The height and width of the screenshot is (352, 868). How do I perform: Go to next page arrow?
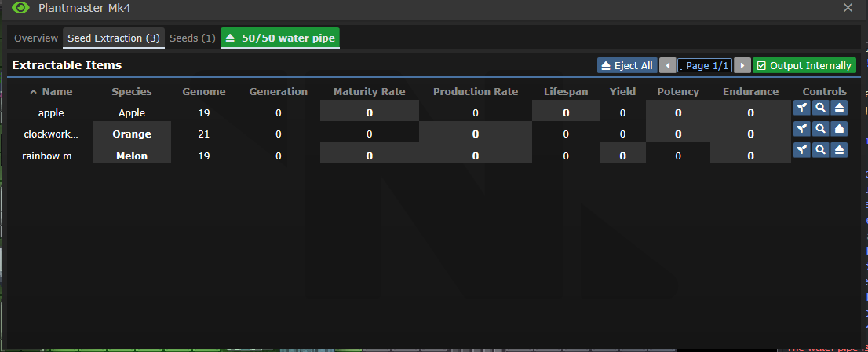pos(742,65)
